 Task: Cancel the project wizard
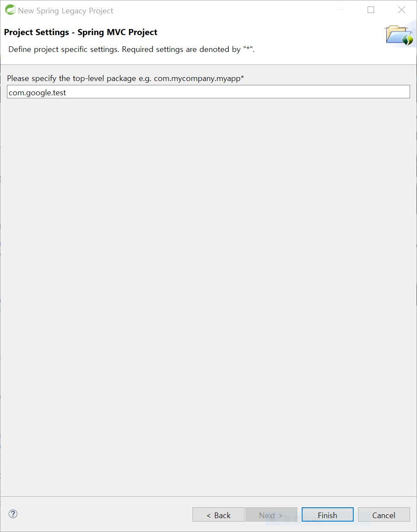[x=384, y=515]
